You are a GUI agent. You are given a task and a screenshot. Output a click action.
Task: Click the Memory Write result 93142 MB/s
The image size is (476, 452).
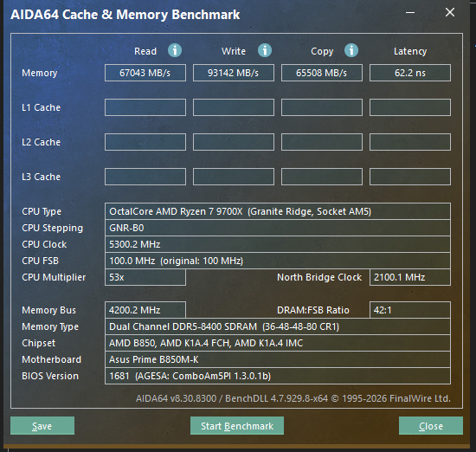click(234, 73)
